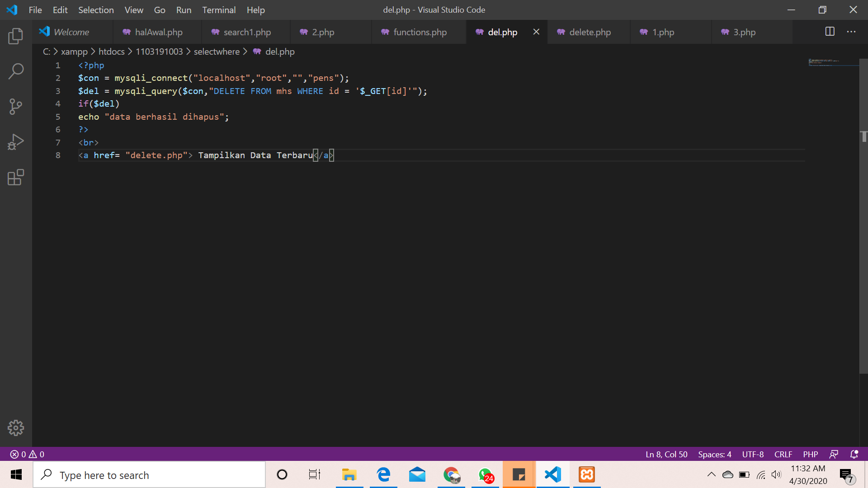Change the PHP language mode
Image resolution: width=868 pixels, height=488 pixels.
(x=810, y=454)
